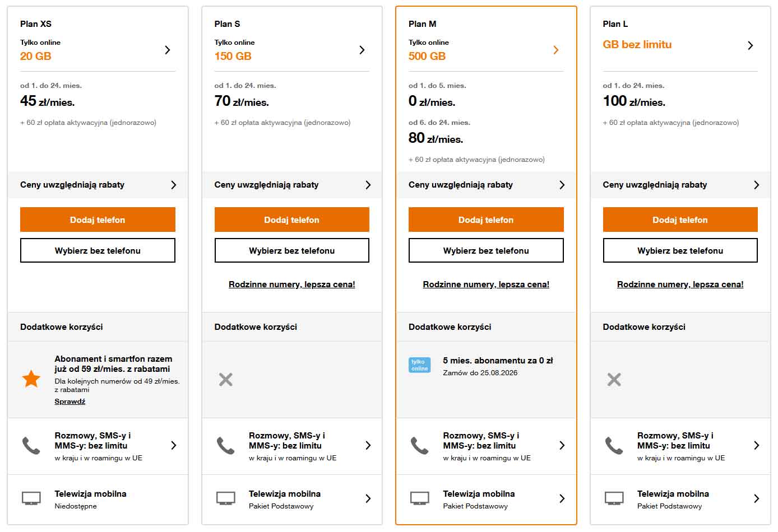778x532 pixels.
Task: Click 'Dodaj telefon' button in Plan L
Action: click(x=680, y=220)
